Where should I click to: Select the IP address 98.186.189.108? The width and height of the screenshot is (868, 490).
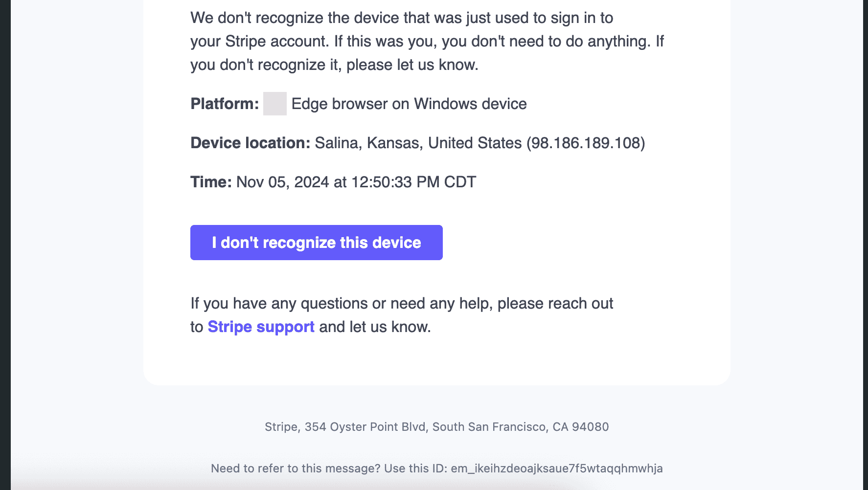585,143
